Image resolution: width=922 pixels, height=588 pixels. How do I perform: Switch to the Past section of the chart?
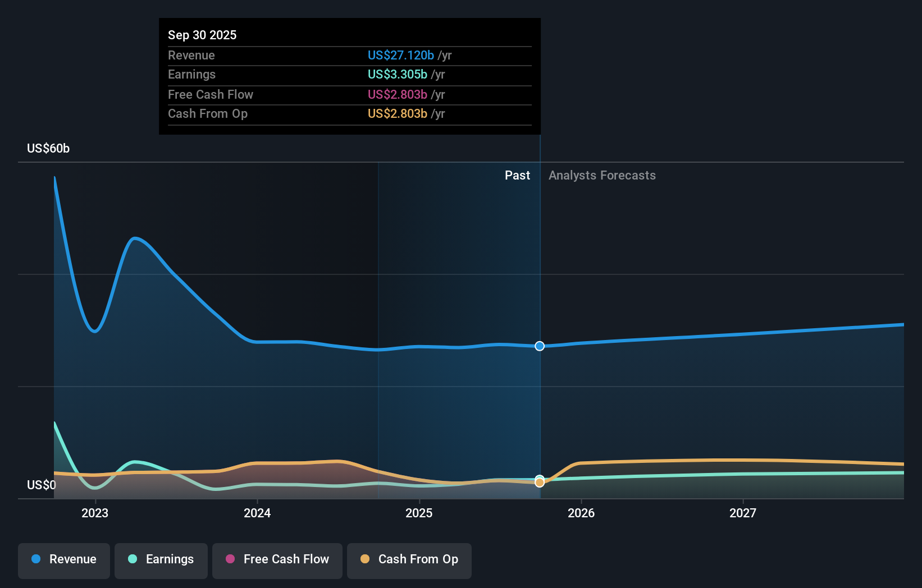tap(517, 175)
